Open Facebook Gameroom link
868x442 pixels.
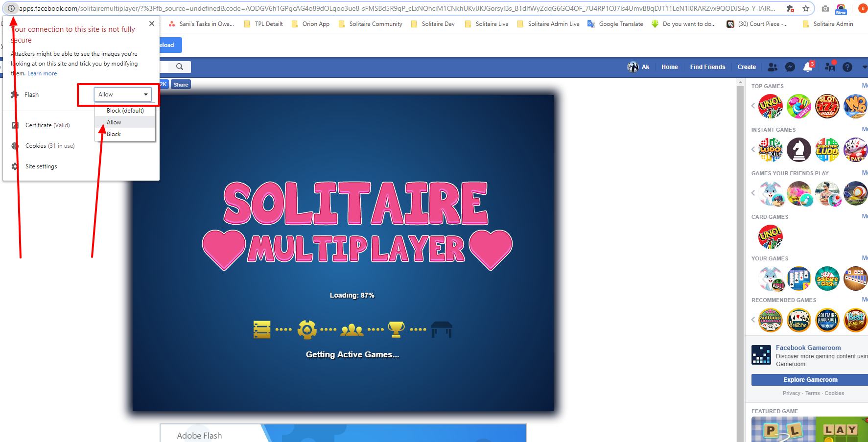tap(808, 348)
